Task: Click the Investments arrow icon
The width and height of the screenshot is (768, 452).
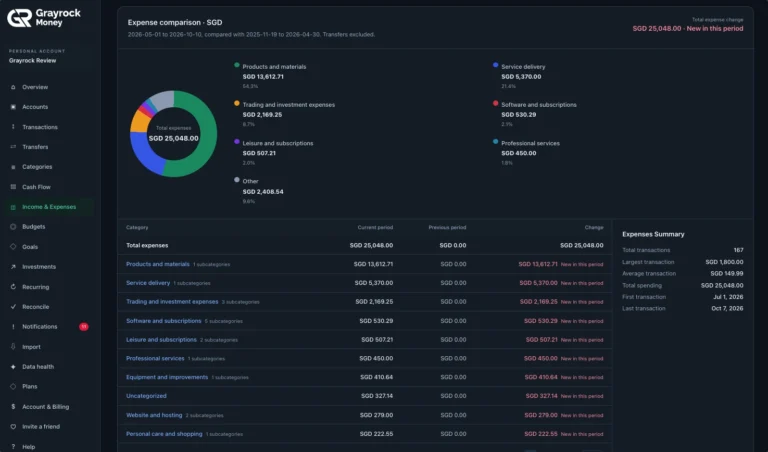Action: point(13,267)
